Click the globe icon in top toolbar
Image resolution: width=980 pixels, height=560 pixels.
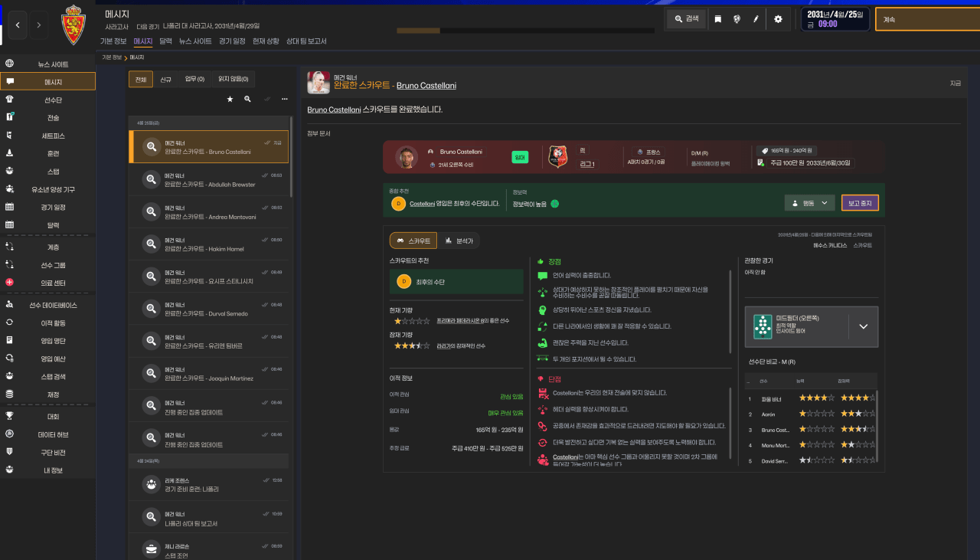736,18
